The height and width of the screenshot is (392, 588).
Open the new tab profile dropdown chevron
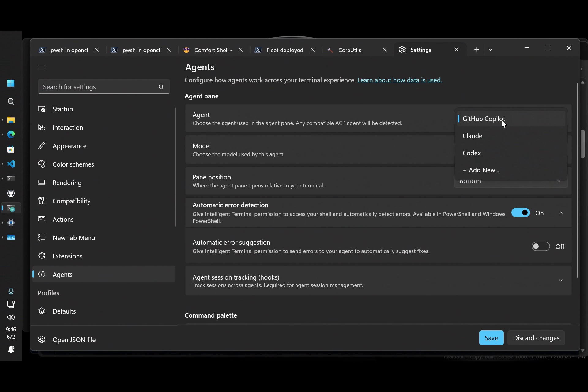click(x=491, y=50)
